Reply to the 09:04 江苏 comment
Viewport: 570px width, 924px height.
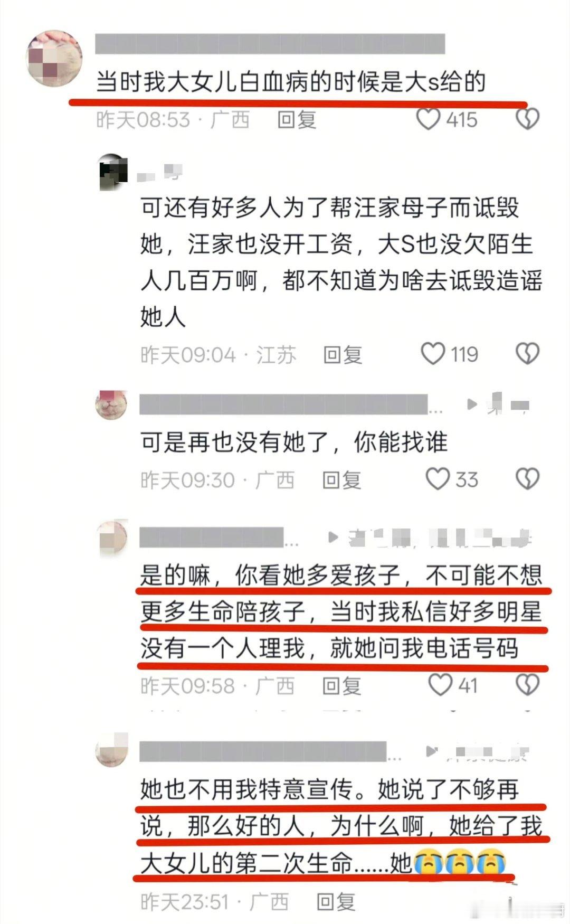[x=343, y=354]
